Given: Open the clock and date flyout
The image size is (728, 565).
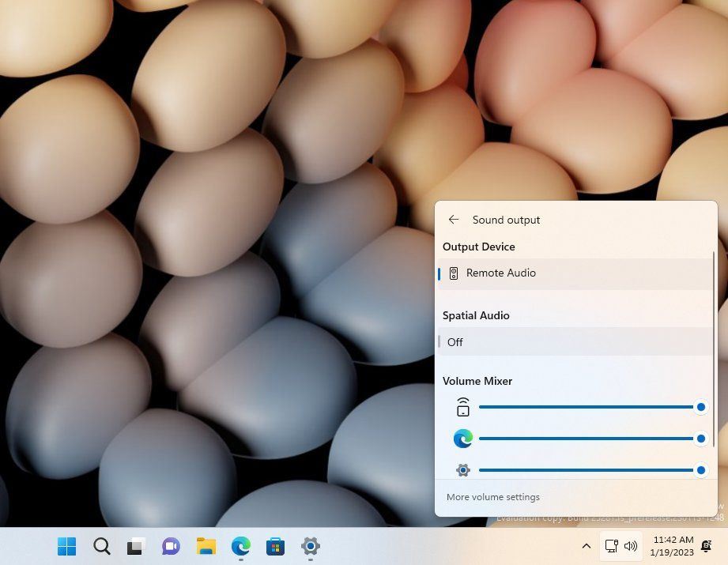Looking at the screenshot, I should [x=673, y=546].
